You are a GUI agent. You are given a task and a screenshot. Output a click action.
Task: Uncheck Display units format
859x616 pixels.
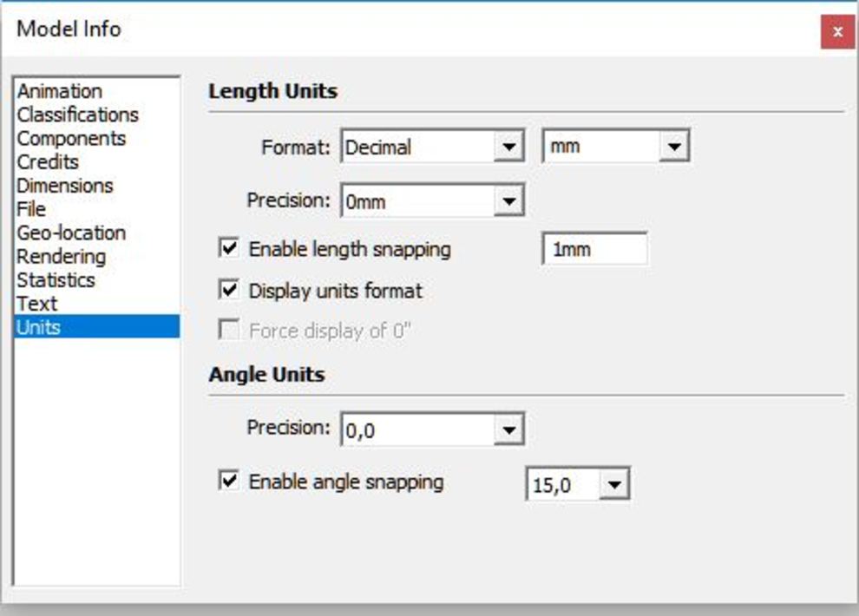(229, 290)
